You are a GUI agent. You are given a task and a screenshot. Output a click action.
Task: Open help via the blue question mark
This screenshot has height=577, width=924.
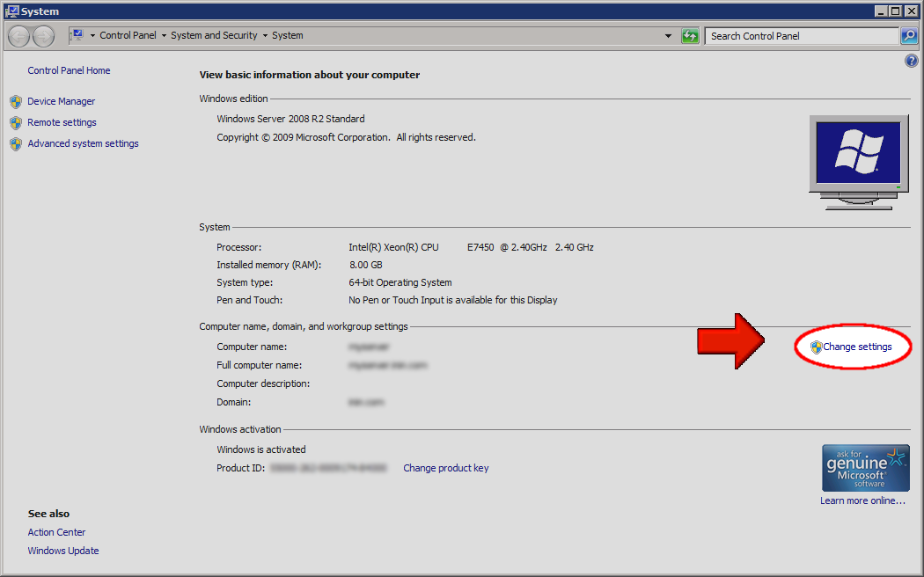tap(911, 61)
